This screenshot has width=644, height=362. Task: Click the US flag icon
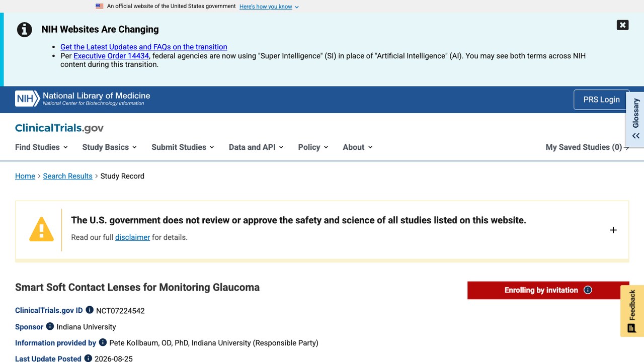click(100, 7)
